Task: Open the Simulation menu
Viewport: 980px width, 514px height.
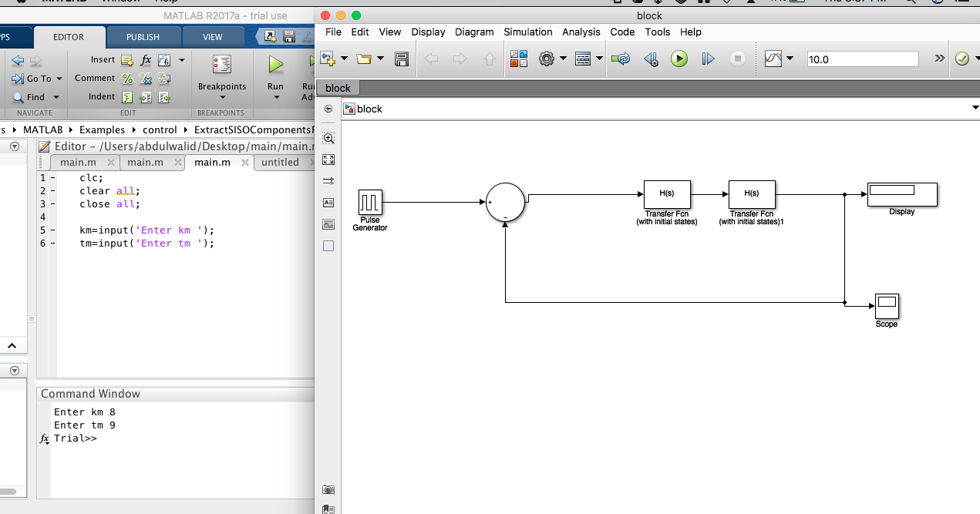Action: [x=527, y=32]
